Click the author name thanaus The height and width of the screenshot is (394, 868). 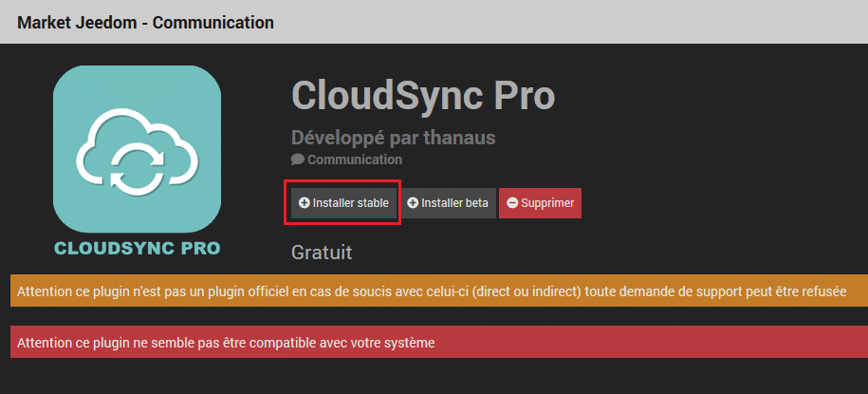459,138
